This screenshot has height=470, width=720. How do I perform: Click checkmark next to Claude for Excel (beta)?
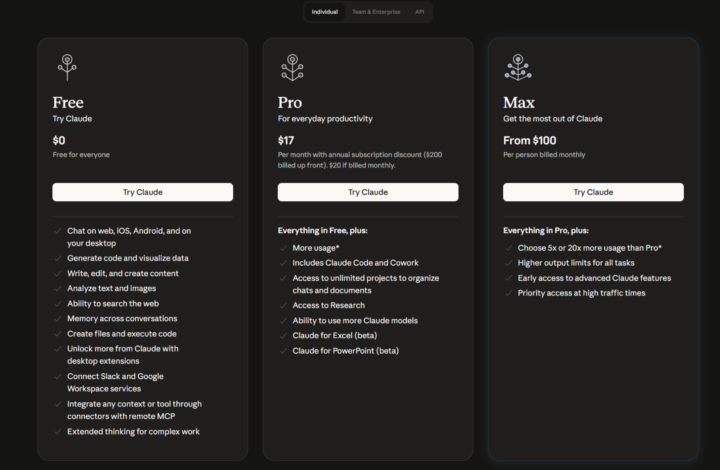tap(283, 336)
